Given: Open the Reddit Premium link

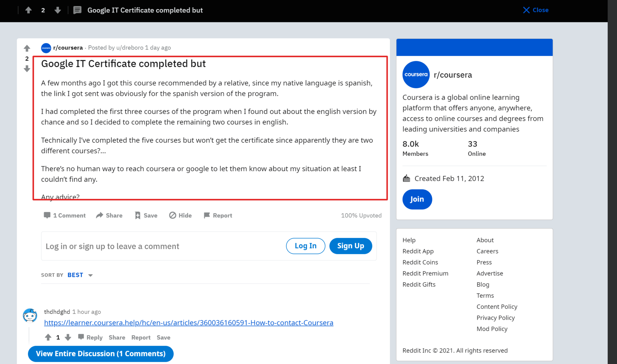Looking at the screenshot, I should coord(425,273).
